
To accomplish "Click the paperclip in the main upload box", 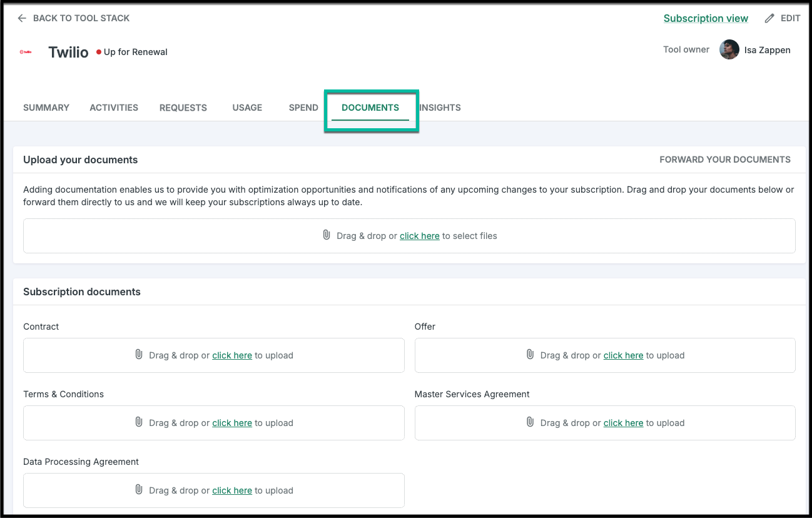I will pos(327,235).
